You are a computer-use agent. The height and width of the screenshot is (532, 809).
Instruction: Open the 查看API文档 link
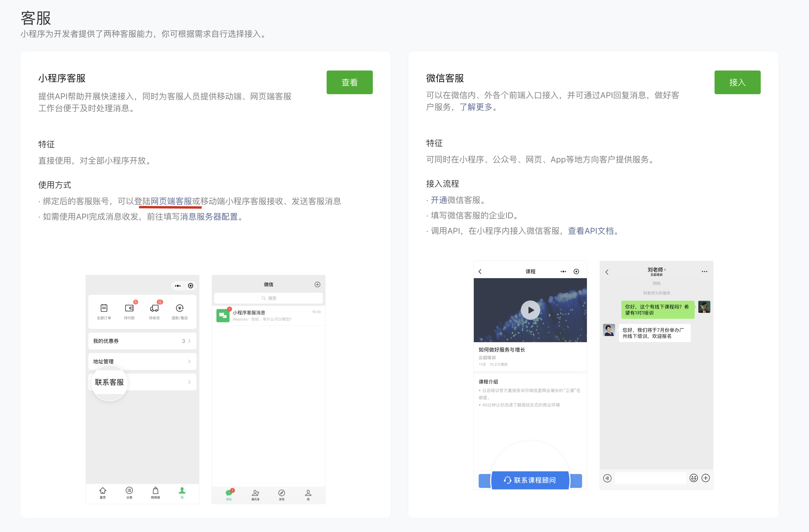591,231
